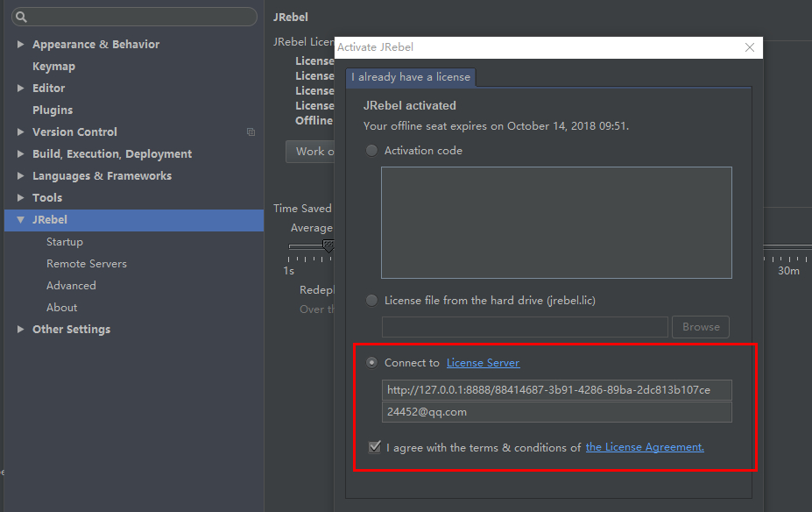The image size is (812, 512).
Task: Click the copy icon beside Version Control
Action: [251, 132]
